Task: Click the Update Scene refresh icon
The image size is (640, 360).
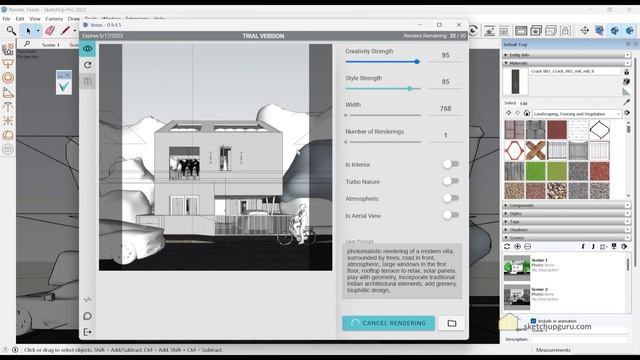Action: (x=507, y=247)
